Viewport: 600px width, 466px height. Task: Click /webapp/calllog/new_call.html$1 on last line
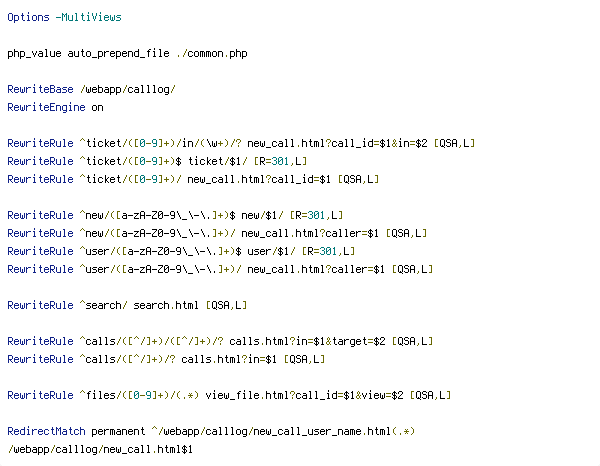pos(100,449)
